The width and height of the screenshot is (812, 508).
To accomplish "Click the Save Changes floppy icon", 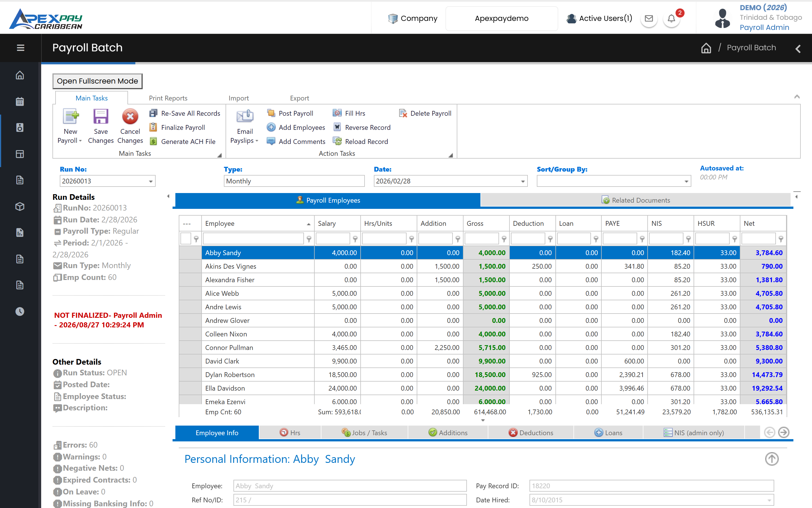I will point(101,117).
